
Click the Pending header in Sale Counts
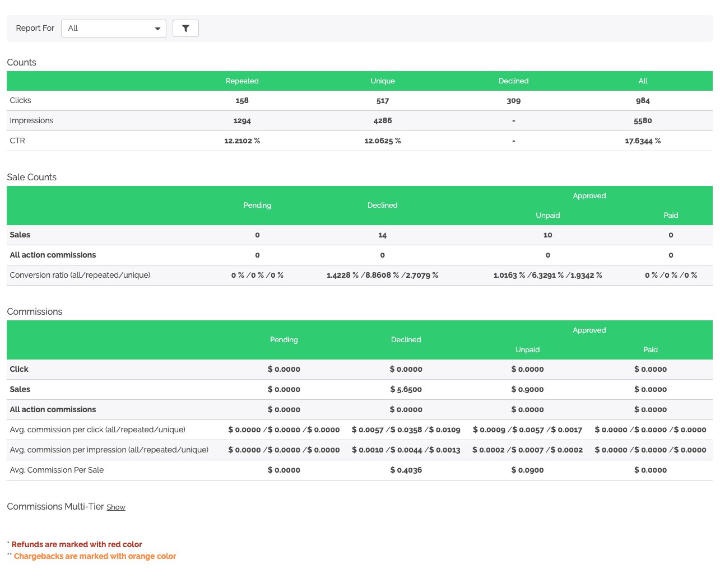[257, 206]
